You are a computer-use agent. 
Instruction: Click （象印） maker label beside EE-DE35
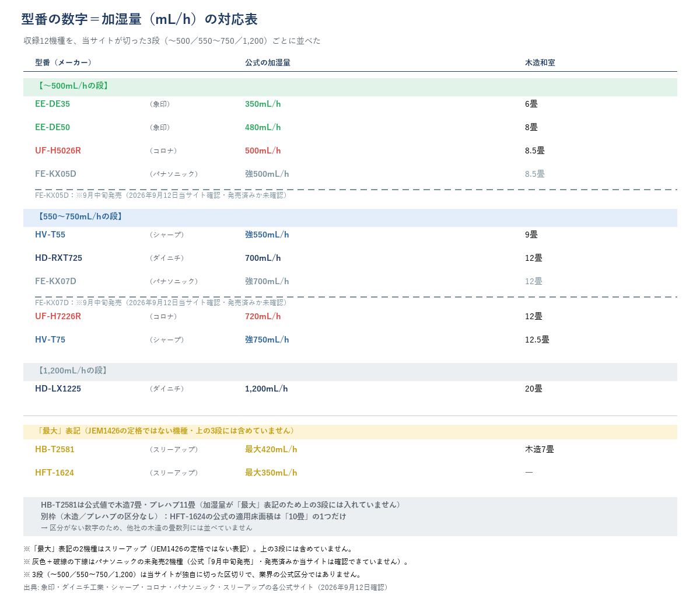point(160,104)
